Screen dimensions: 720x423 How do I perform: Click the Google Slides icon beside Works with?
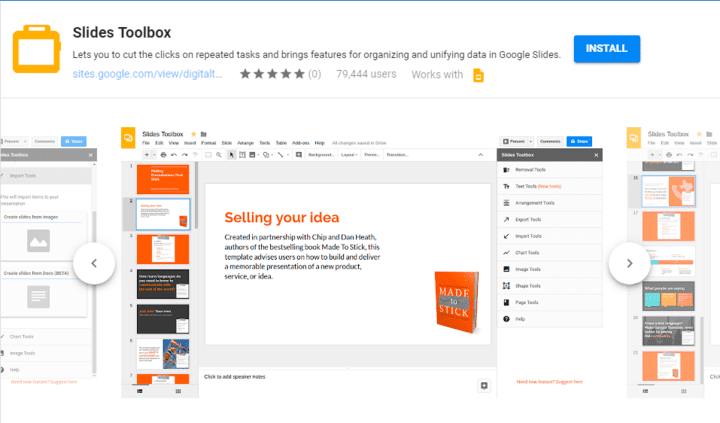(478, 75)
